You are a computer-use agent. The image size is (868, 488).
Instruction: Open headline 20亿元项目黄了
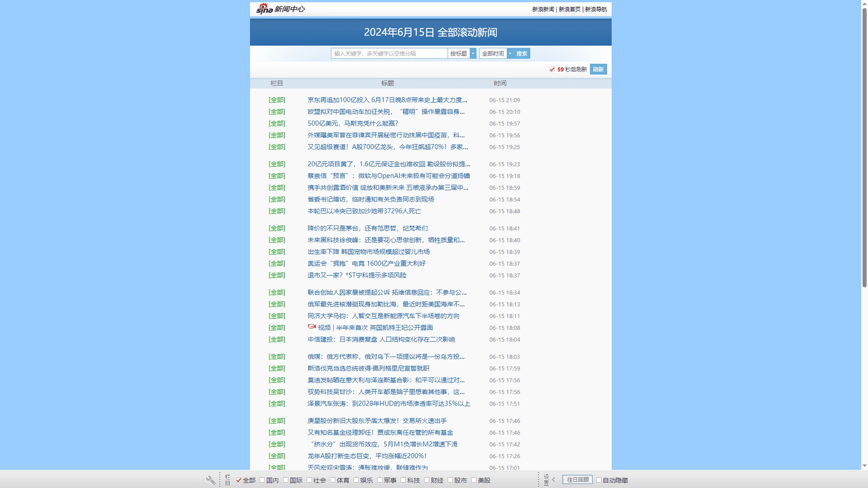tap(389, 164)
